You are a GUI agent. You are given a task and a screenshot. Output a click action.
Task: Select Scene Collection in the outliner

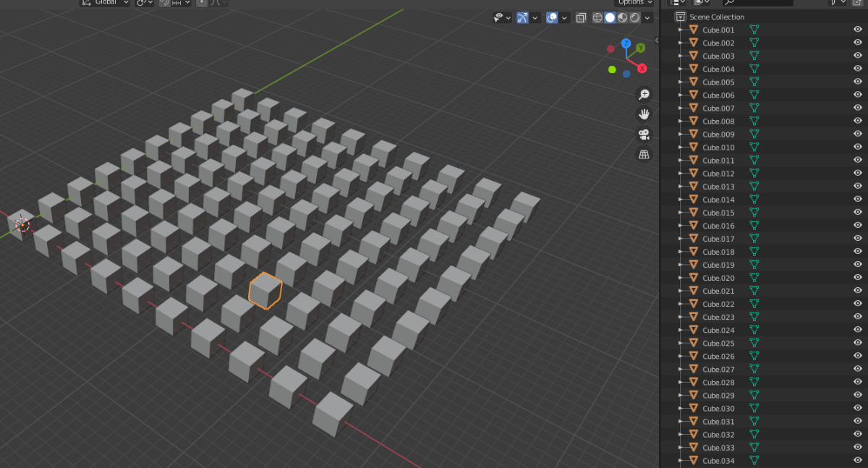[717, 17]
